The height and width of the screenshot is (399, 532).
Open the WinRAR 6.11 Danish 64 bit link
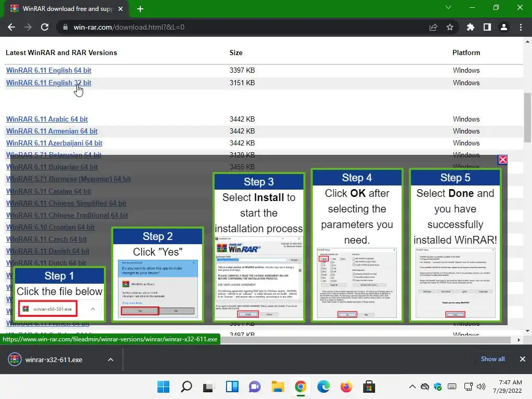click(x=47, y=251)
